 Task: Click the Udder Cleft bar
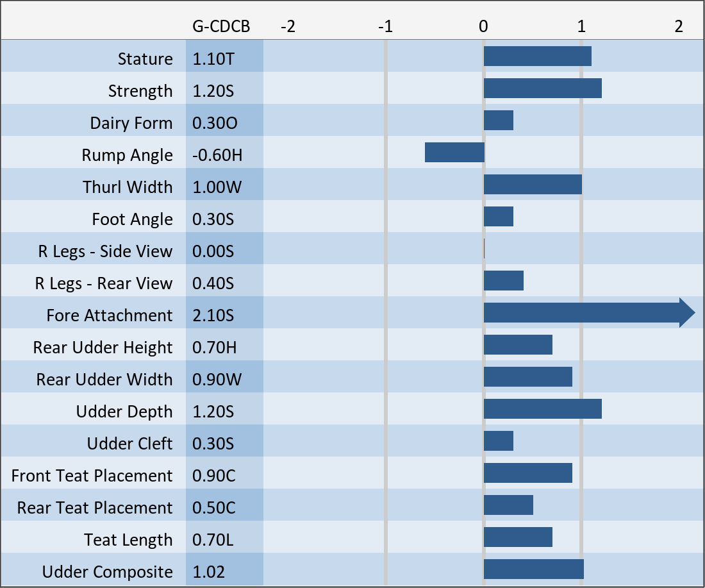coord(499,441)
